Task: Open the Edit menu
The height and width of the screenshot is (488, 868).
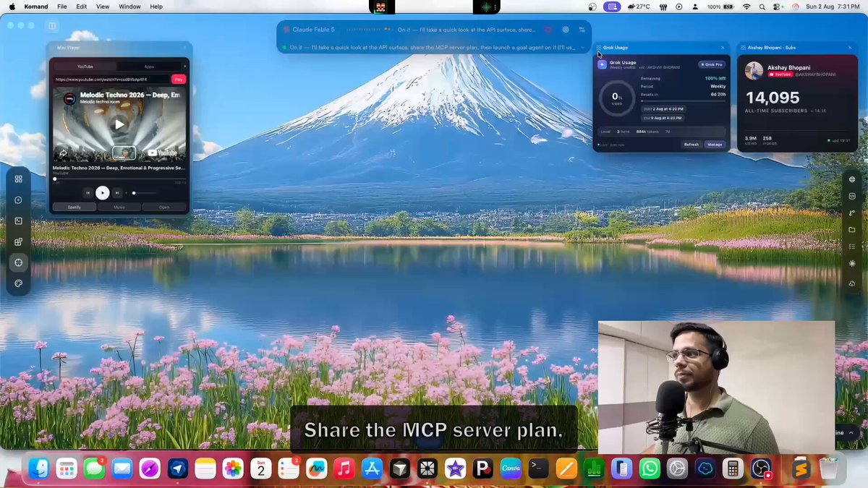Action: coord(82,7)
